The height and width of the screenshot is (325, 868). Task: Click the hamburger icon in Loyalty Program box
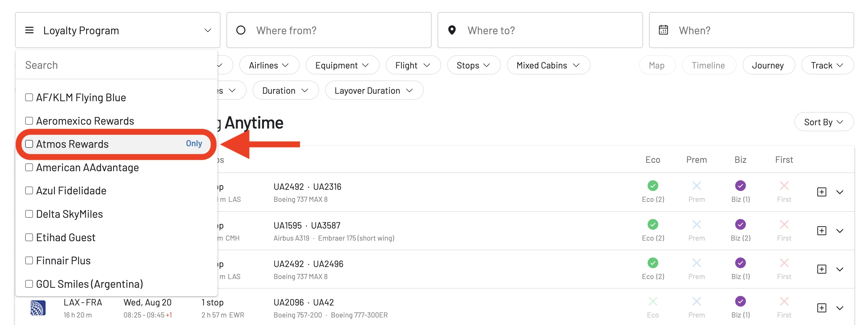29,30
